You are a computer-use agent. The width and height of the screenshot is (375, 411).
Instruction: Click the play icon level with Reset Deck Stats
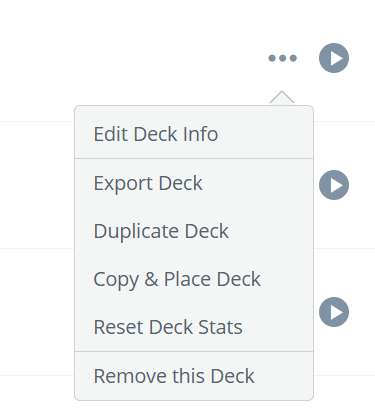(334, 312)
